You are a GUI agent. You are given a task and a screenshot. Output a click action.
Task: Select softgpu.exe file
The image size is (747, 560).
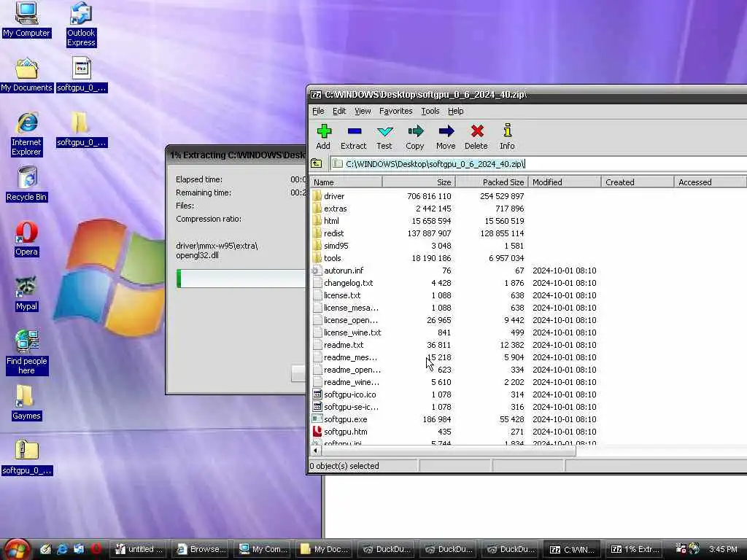click(345, 419)
